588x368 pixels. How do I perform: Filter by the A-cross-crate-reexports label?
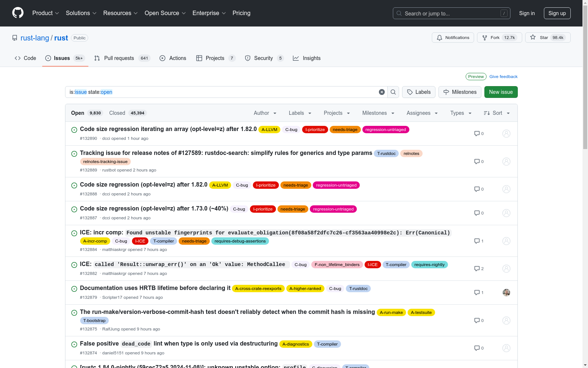tap(258, 289)
